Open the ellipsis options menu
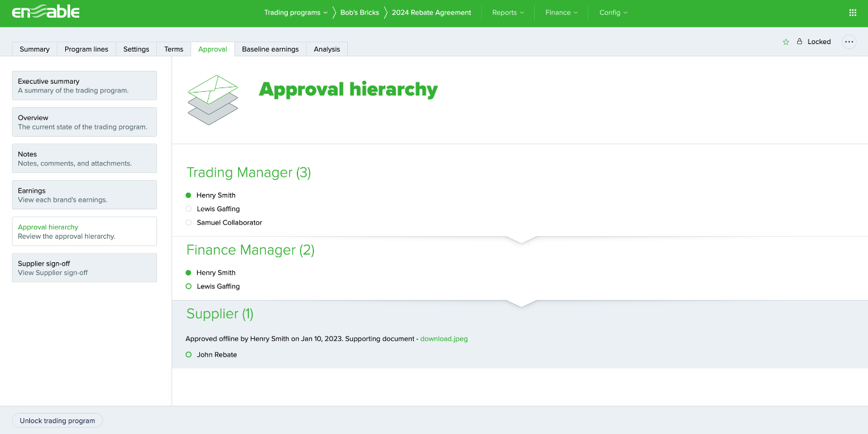This screenshot has width=868, height=434. pyautogui.click(x=849, y=41)
